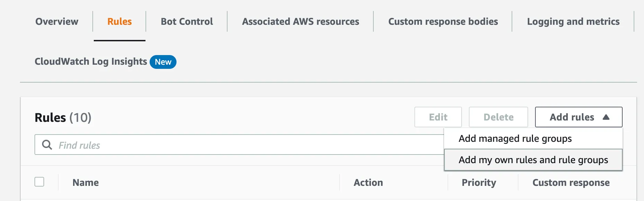The image size is (644, 201).
Task: Switch to the Overview tab
Action: coord(57,22)
